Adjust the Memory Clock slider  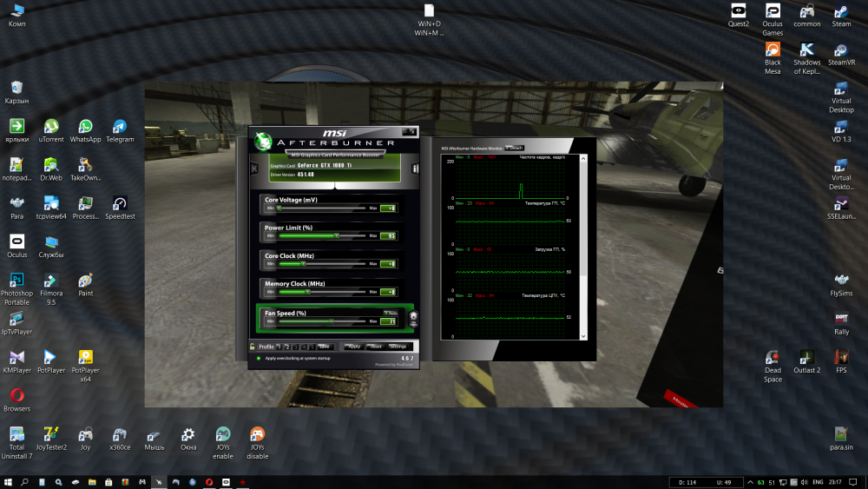(x=322, y=292)
